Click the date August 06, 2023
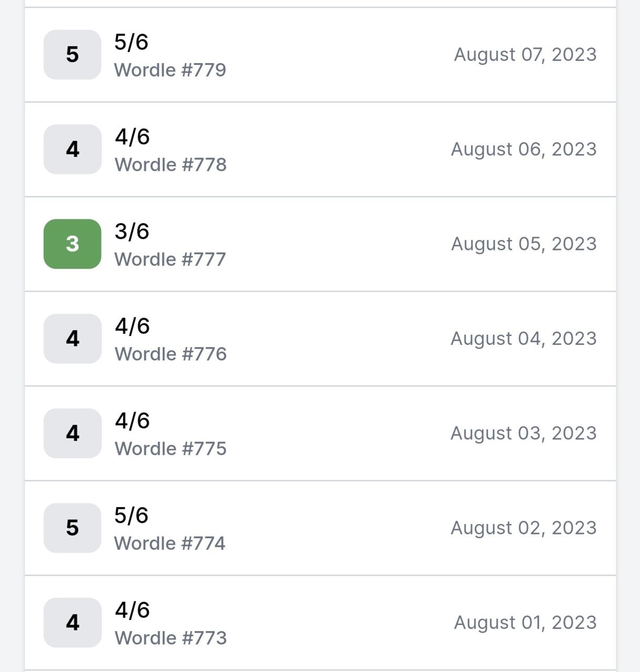Viewport: 640px width, 672px height. point(524,149)
